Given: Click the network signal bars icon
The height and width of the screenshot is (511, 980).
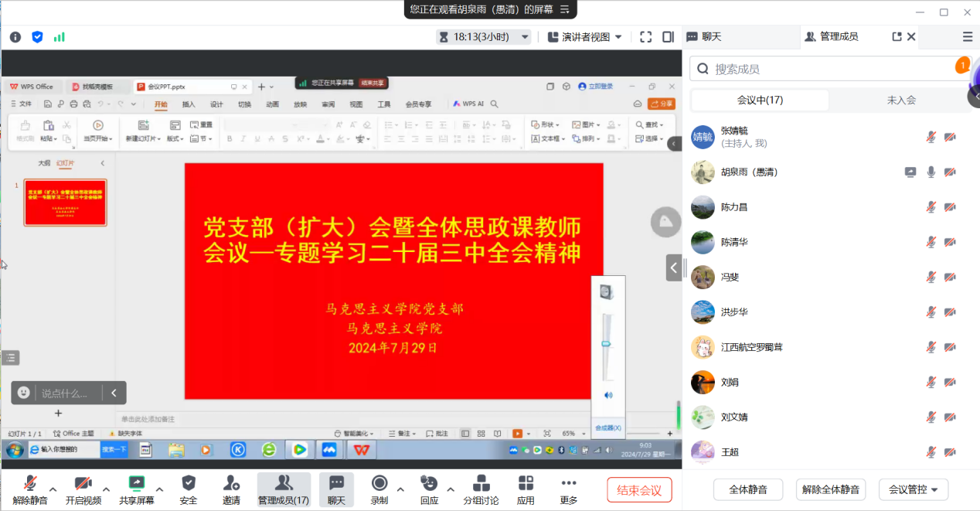Looking at the screenshot, I should tap(60, 36).
